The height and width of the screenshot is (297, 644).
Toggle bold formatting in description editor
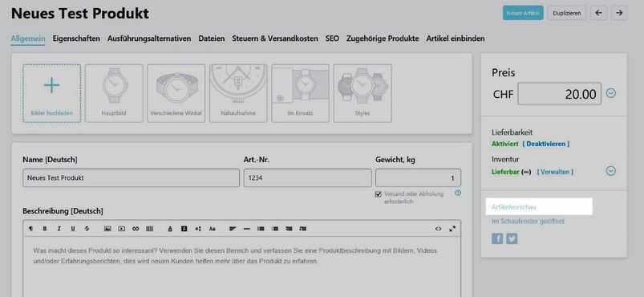pos(45,229)
